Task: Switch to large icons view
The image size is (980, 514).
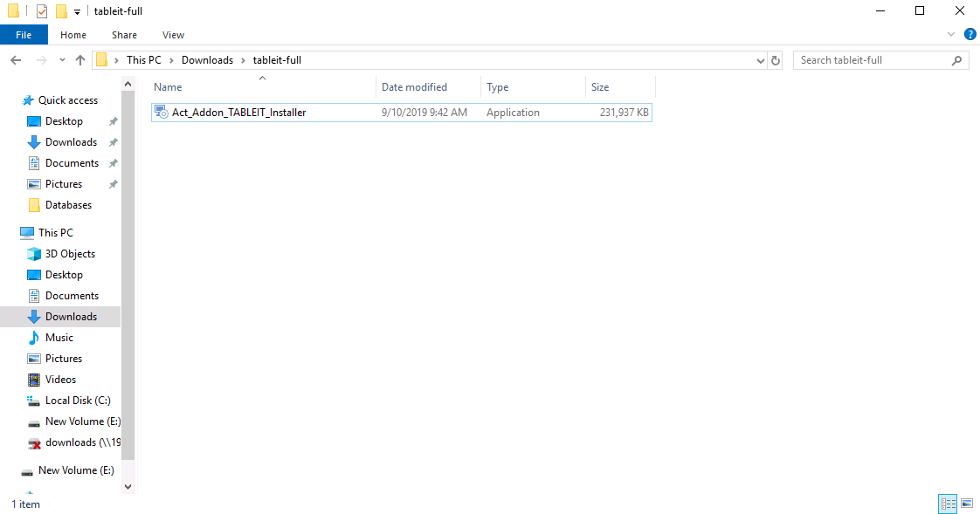Action: pyautogui.click(x=967, y=504)
